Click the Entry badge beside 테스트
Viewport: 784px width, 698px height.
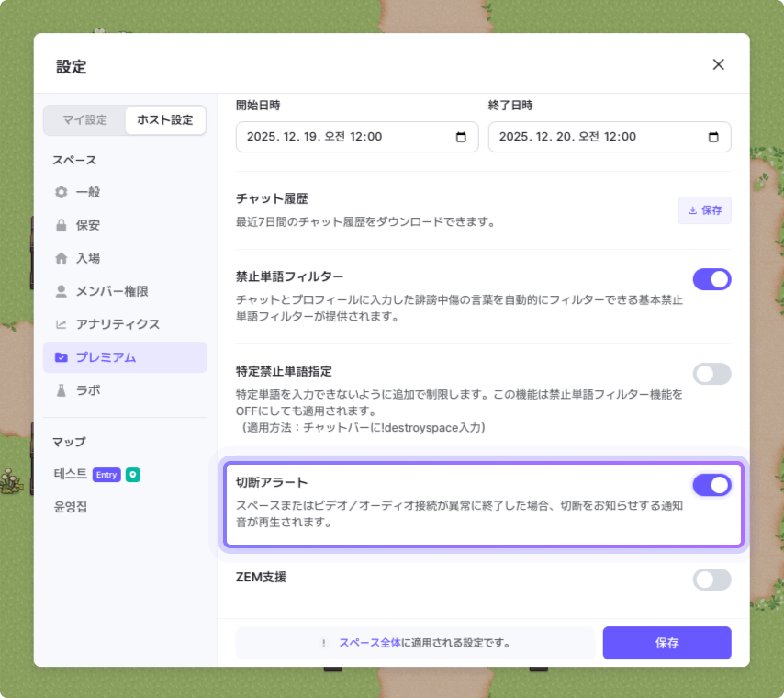pos(106,475)
